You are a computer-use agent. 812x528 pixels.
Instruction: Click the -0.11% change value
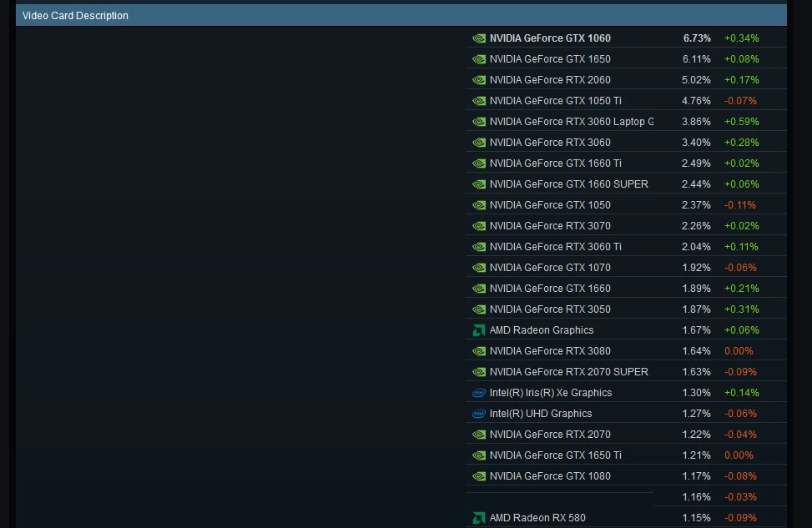[x=740, y=205]
